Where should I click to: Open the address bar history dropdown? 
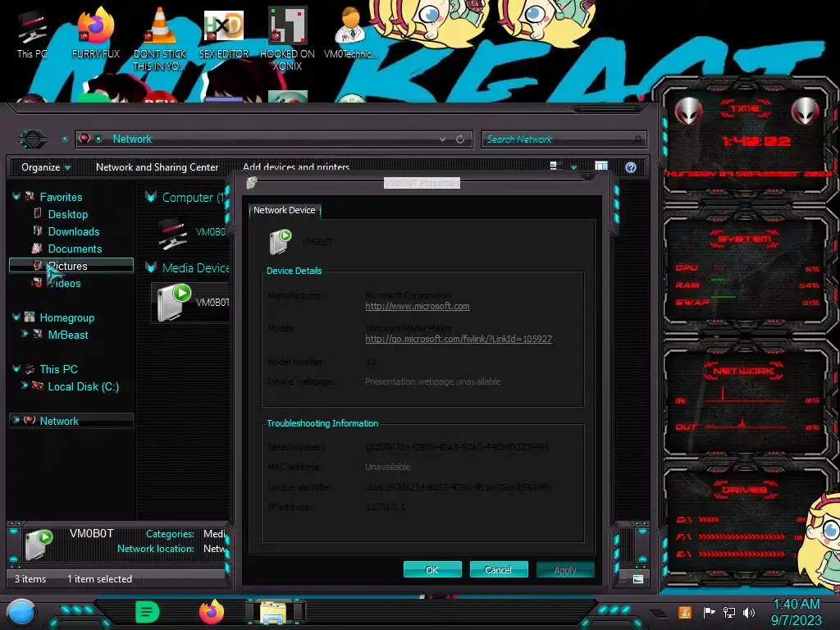442,139
